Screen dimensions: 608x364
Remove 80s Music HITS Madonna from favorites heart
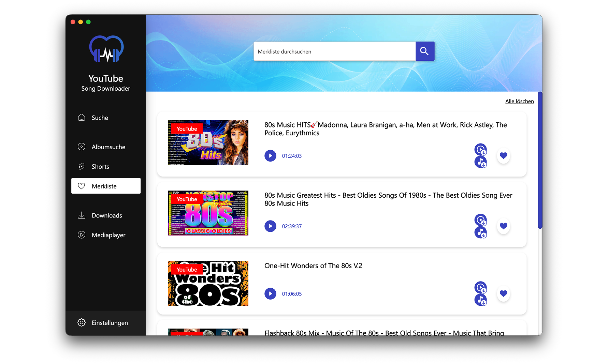tap(503, 156)
